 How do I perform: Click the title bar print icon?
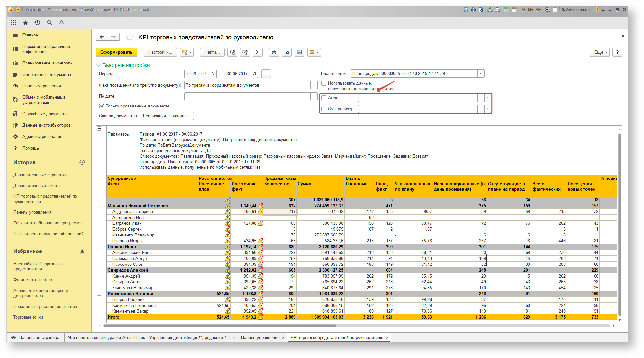coord(473,10)
